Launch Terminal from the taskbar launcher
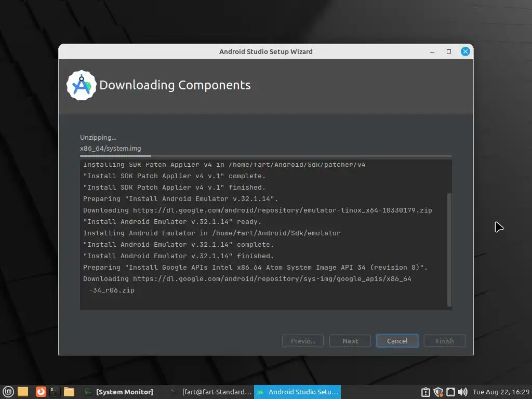 click(54, 392)
